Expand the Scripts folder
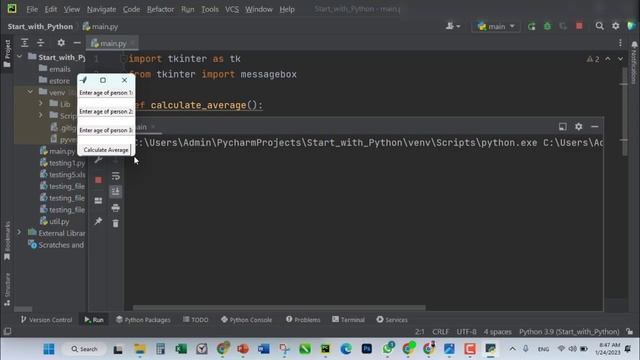 point(41,116)
